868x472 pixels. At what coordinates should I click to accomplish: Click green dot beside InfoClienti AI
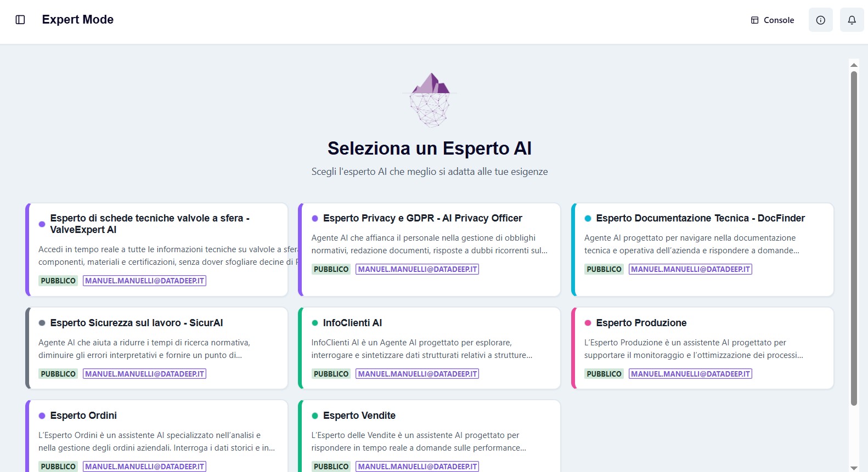pos(315,323)
